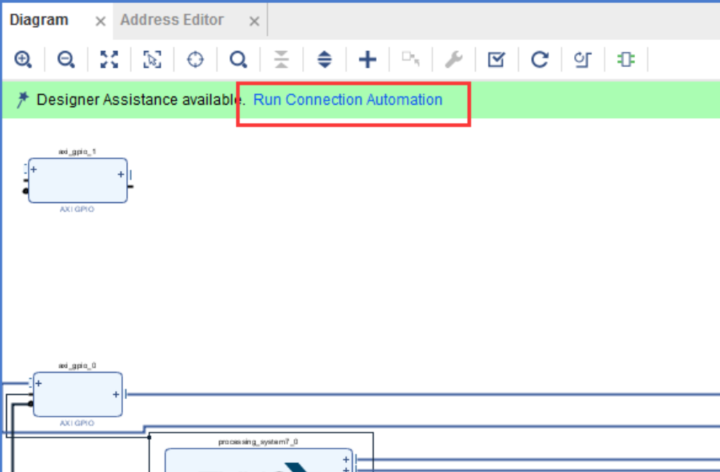
Task: Switch to the Address Editor tab
Action: [x=172, y=20]
